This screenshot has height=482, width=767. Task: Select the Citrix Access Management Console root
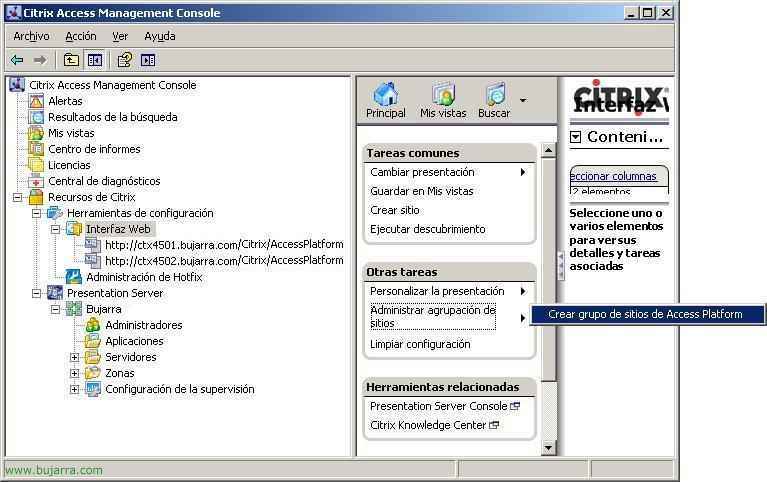tap(113, 85)
